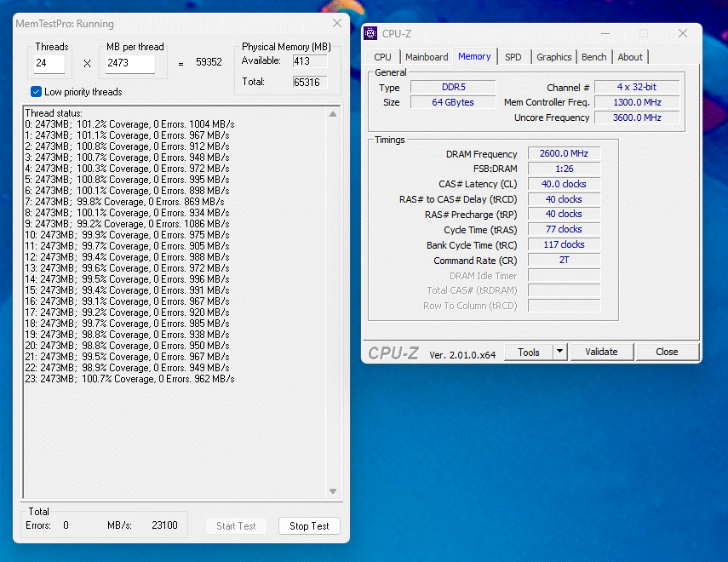Image resolution: width=728 pixels, height=562 pixels.
Task: Select thread 9 line showing 1086 MB/s
Action: (x=127, y=224)
